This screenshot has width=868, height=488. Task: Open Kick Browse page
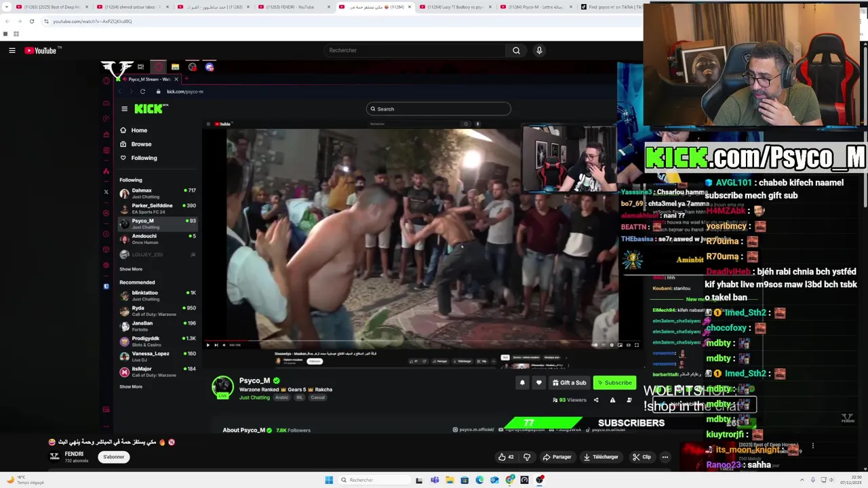coord(136,144)
